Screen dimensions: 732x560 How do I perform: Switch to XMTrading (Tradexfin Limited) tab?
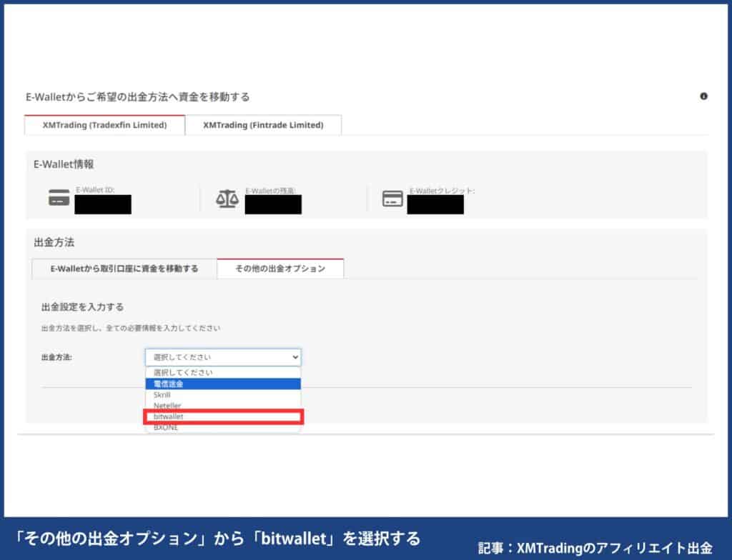[x=104, y=125]
